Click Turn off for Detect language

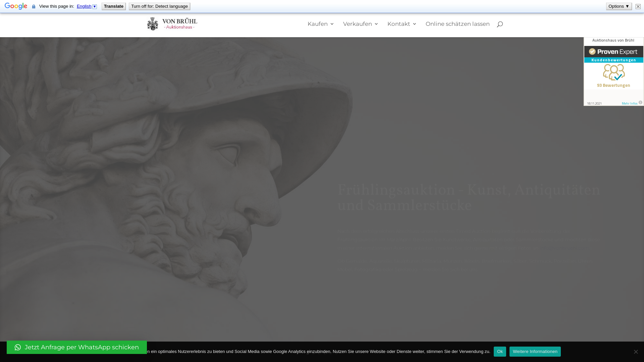[159, 6]
